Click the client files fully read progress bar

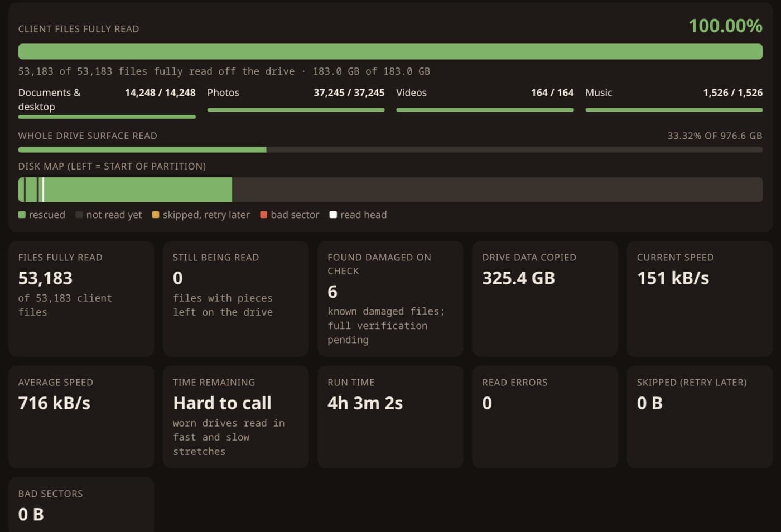tap(390, 51)
